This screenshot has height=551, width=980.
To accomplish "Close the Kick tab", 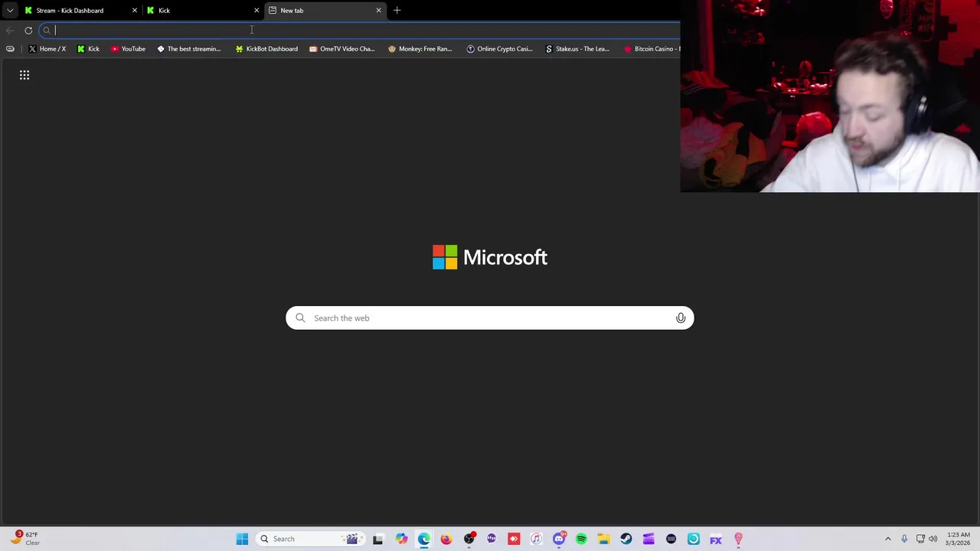I will click(x=256, y=11).
